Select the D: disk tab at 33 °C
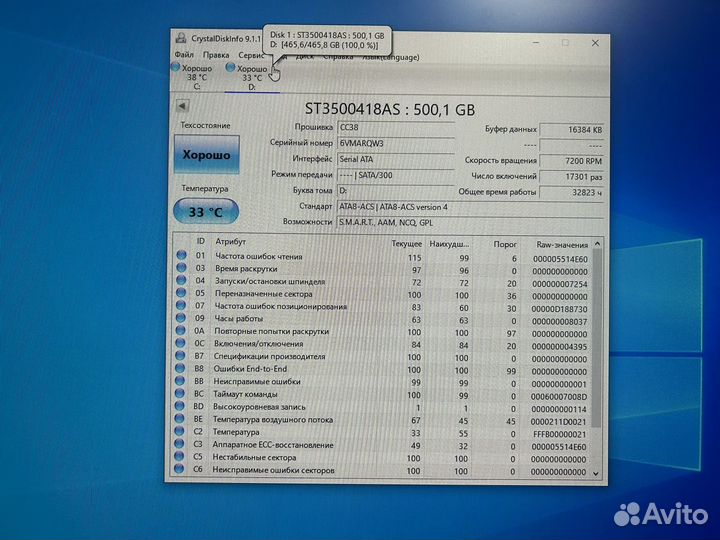 point(252,78)
